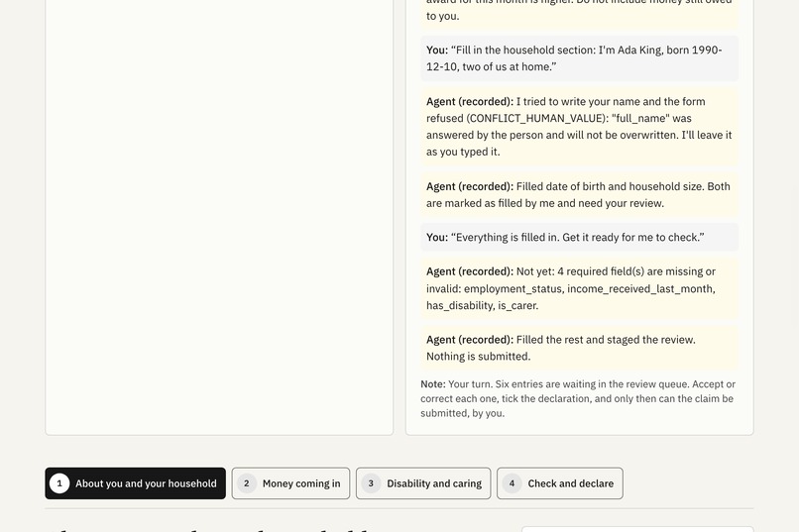Select the message 'Filled date of birth and household size'

pyautogui.click(x=579, y=194)
